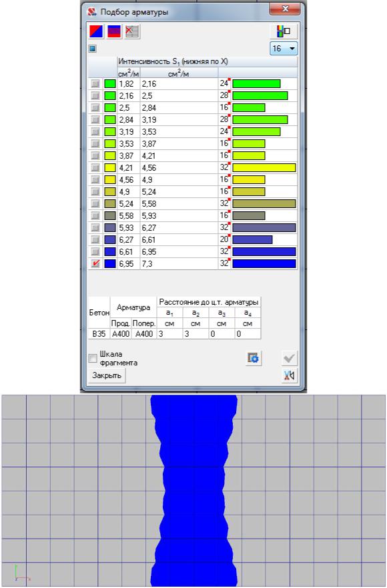
Task: Click the coordinate axes icon in the plate view
Action: (x=21, y=574)
